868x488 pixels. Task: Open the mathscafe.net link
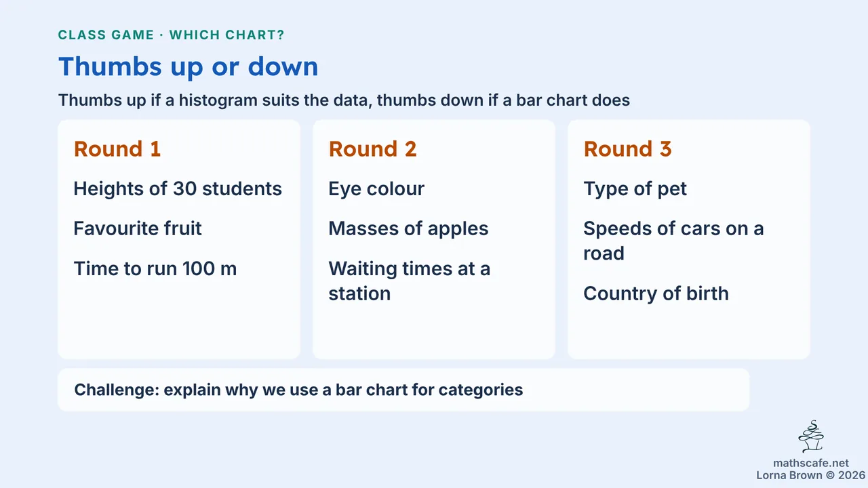click(x=810, y=464)
